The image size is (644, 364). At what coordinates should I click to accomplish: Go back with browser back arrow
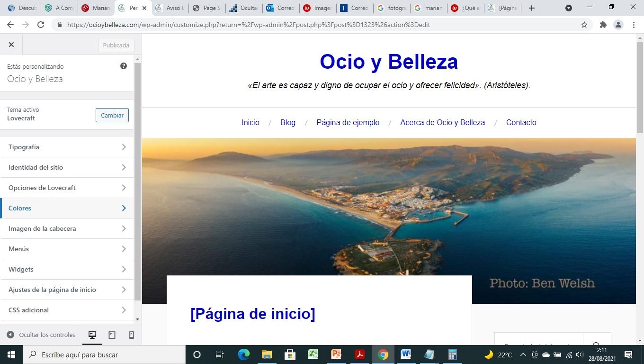(x=10, y=25)
